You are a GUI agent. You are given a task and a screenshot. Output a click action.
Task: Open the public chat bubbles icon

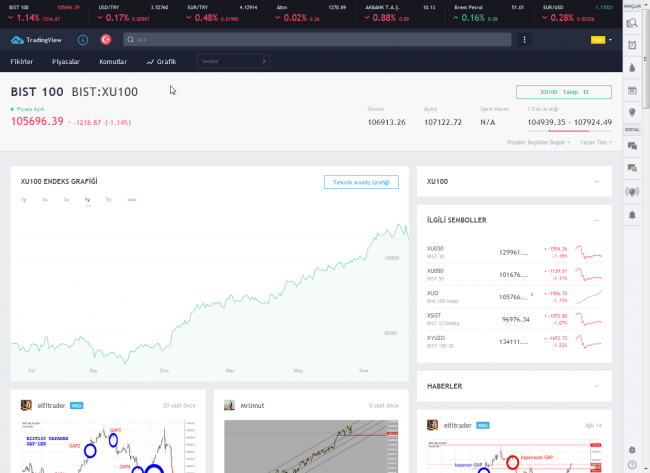coord(632,146)
